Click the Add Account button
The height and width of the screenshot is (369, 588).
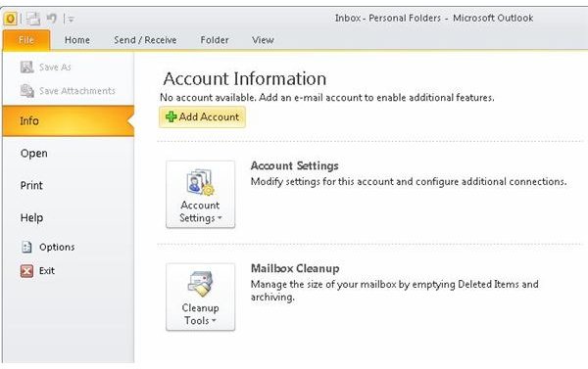click(202, 116)
